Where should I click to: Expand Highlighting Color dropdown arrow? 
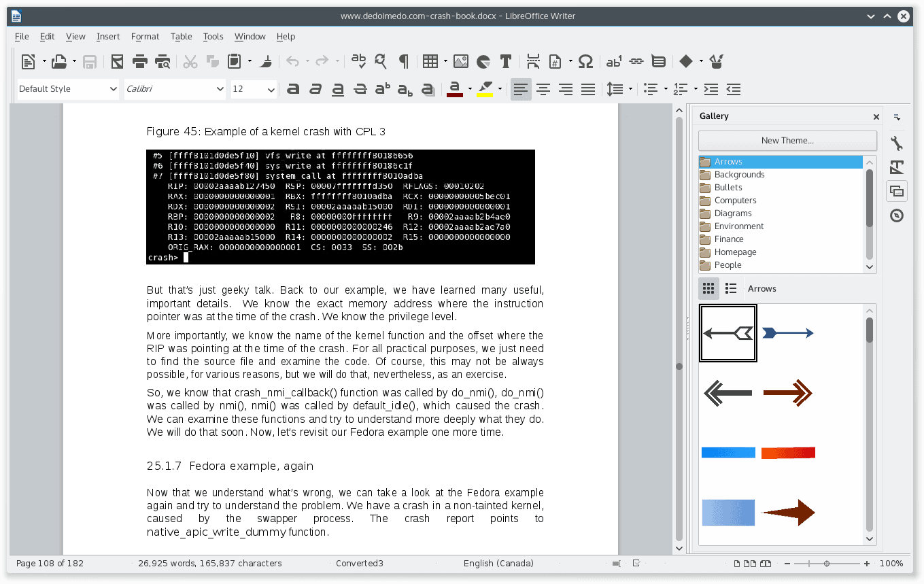pyautogui.click(x=500, y=89)
